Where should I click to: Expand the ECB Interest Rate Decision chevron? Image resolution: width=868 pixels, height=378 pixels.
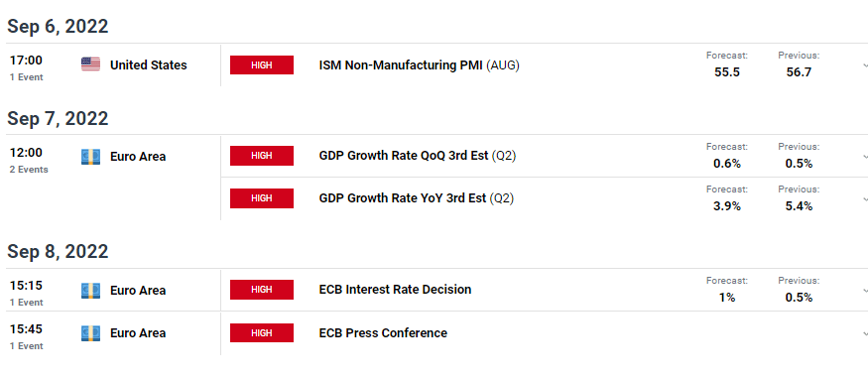tap(865, 290)
